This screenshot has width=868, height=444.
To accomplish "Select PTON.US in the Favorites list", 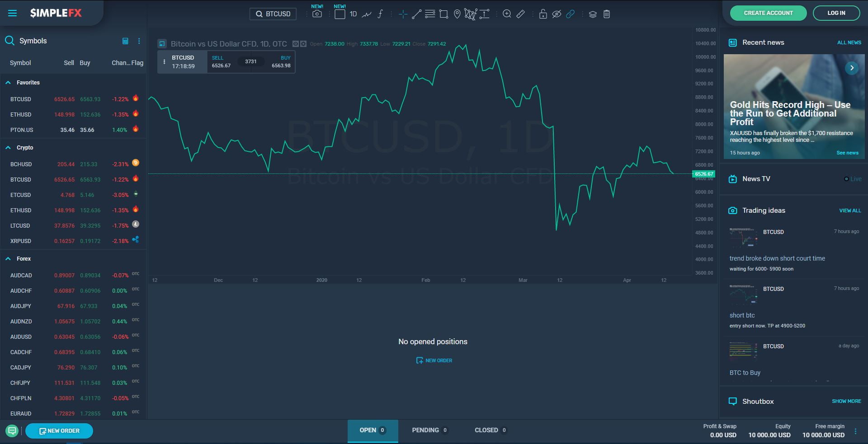I will pos(73,130).
